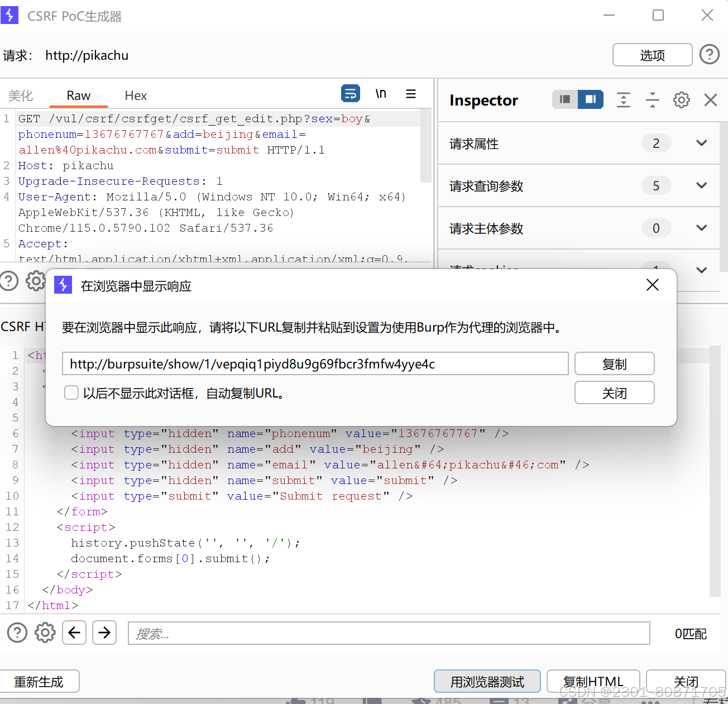Image resolution: width=728 pixels, height=704 pixels.
Task: Minimize the CSRF PoC window
Action: (609, 15)
